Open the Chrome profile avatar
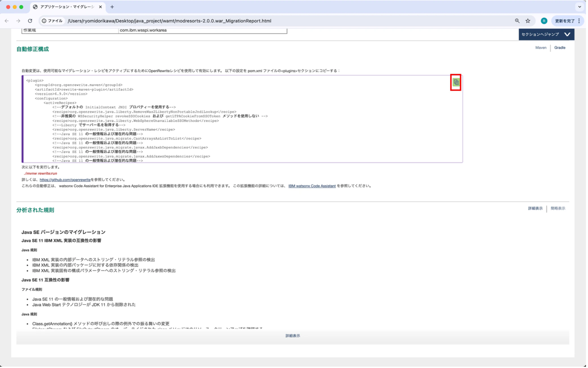This screenshot has width=588, height=368. coord(544,21)
